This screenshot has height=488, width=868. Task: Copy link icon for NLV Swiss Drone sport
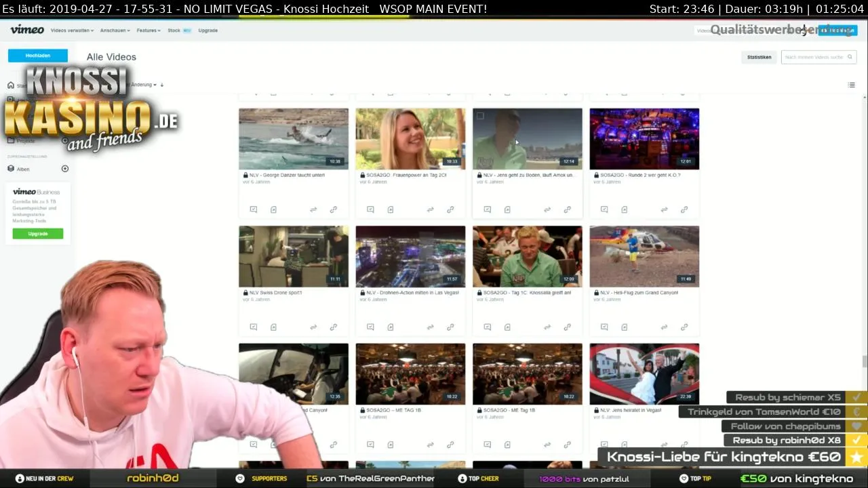(334, 327)
